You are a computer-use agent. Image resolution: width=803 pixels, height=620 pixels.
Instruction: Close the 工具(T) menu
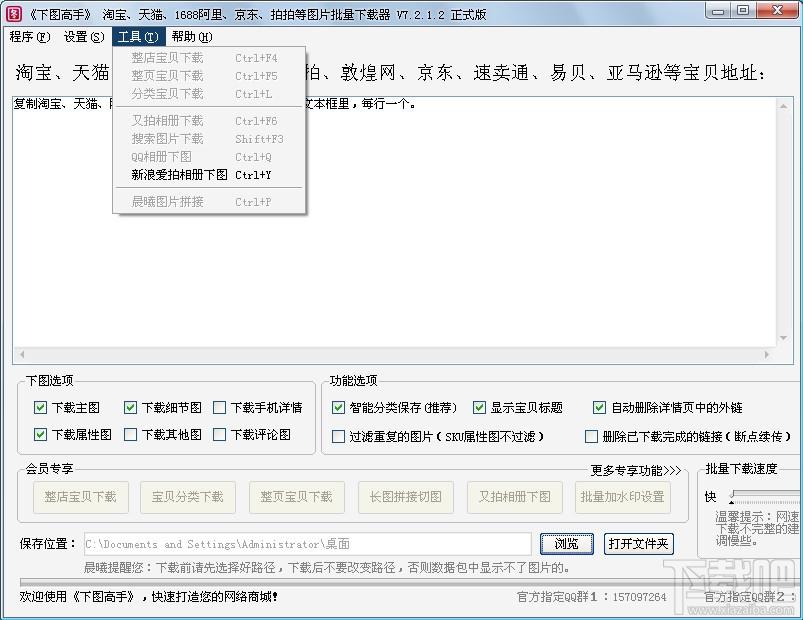(x=138, y=37)
